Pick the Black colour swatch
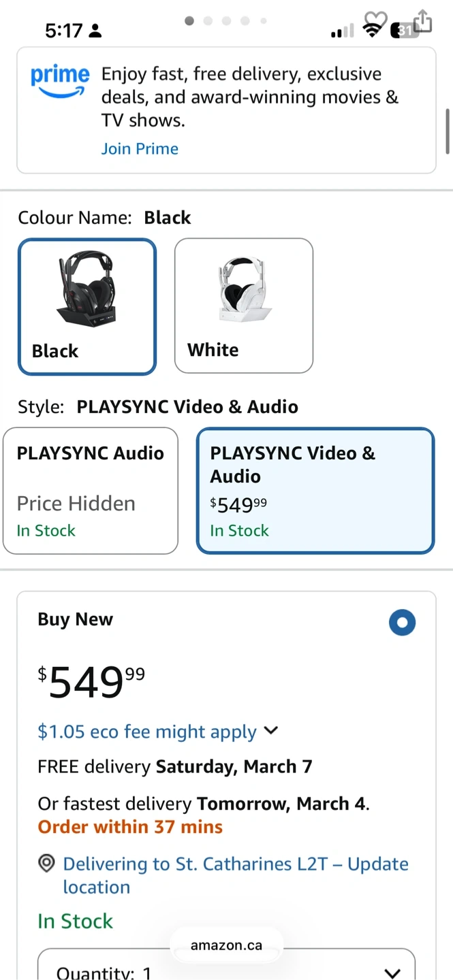The width and height of the screenshot is (453, 980). pos(87,306)
